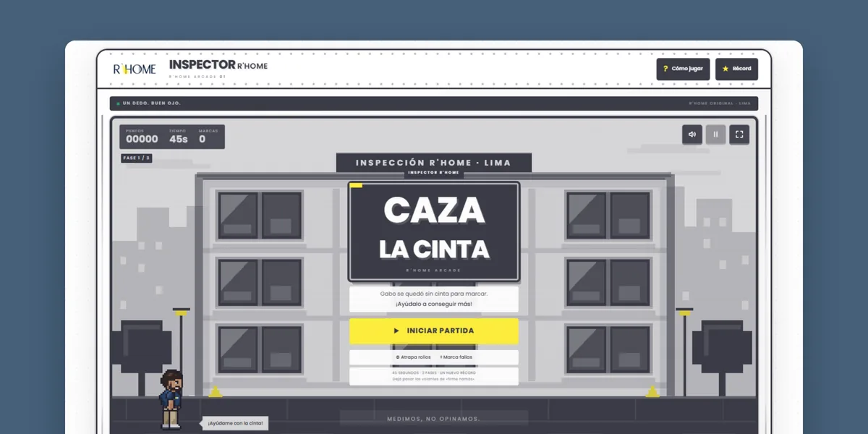The height and width of the screenshot is (434, 868).
Task: Click the Marca fallas hint
Action: pyautogui.click(x=456, y=357)
